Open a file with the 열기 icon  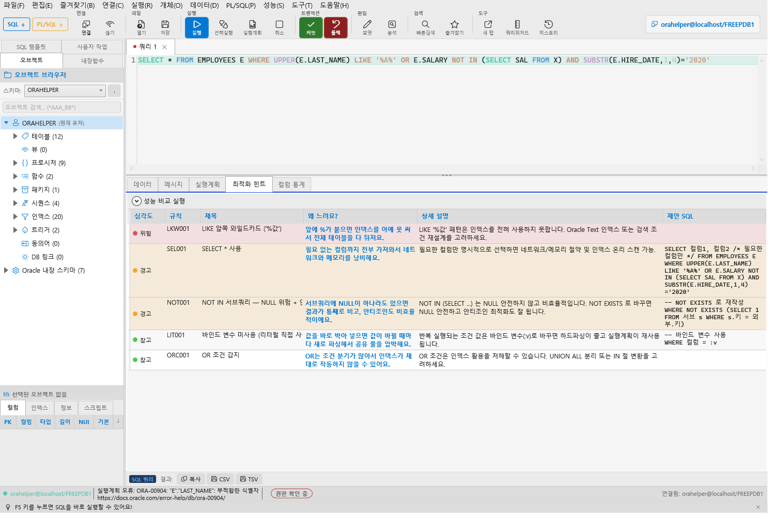coord(141,27)
